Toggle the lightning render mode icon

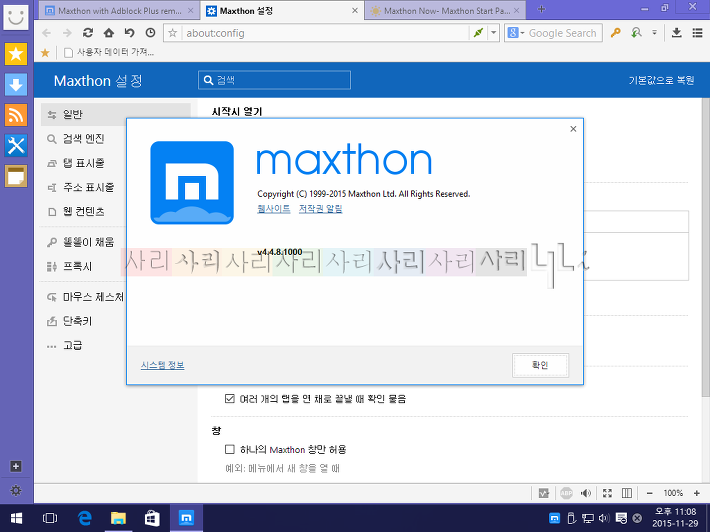click(x=478, y=33)
